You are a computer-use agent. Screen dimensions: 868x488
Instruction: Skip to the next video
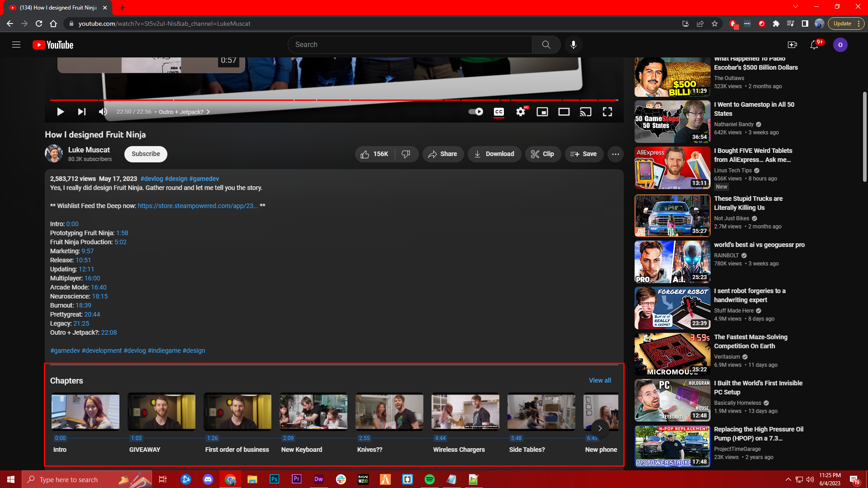pos(81,112)
